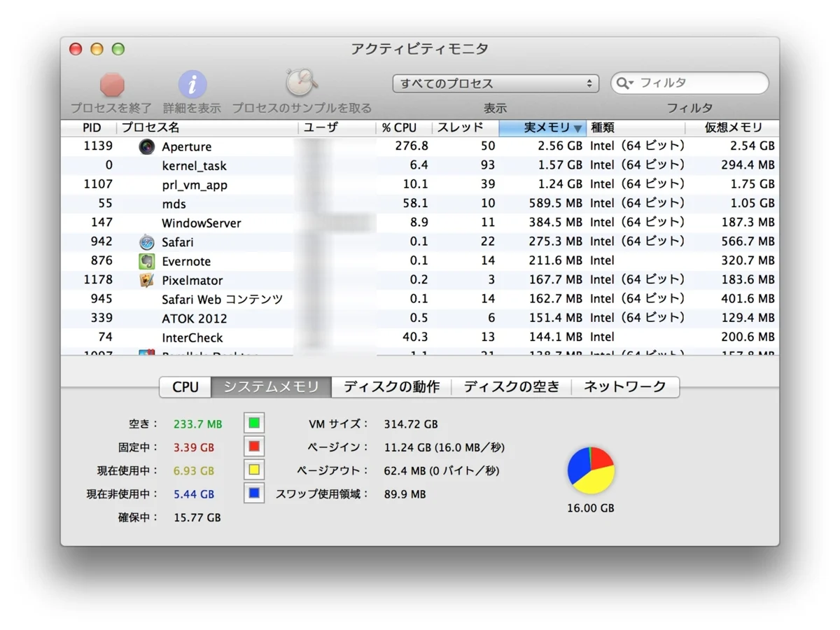Image resolution: width=840 pixels, height=630 pixels.
Task: Click the 294.4 MB virtual memory value
Action: [x=748, y=165]
